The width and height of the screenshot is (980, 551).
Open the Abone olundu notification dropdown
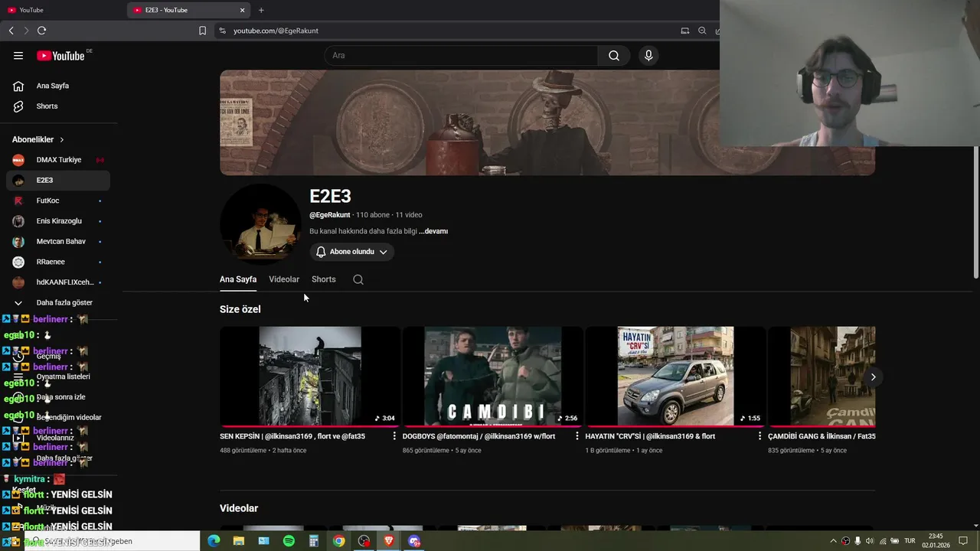tap(352, 252)
